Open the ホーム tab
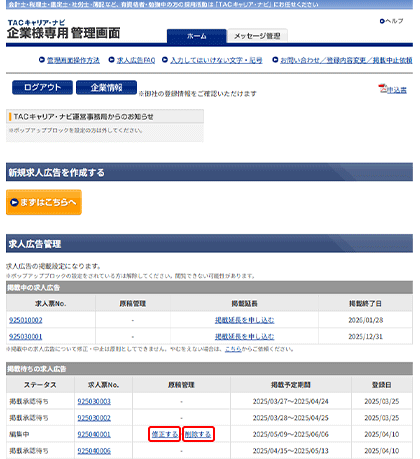This screenshot has width=420, height=459. click(197, 36)
